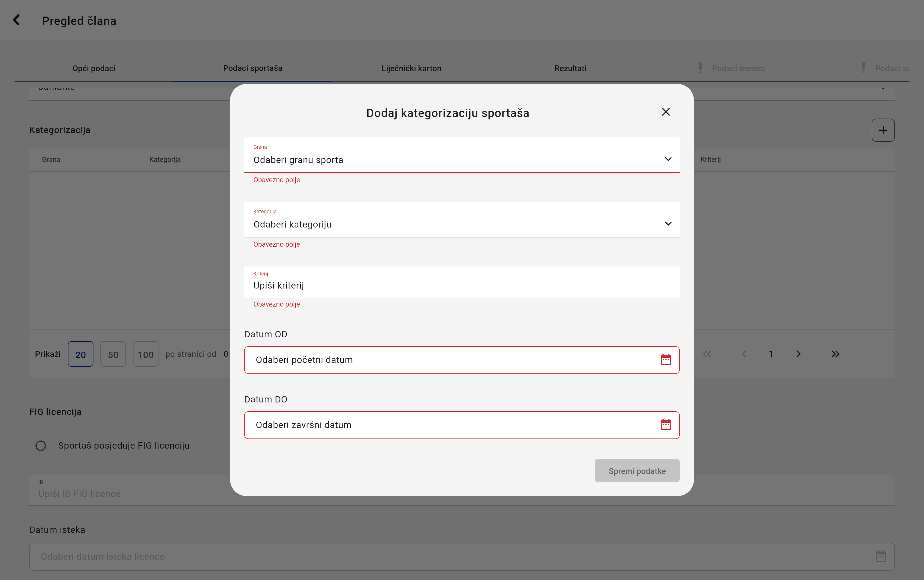Open the Rezultati tab
This screenshot has height=580, width=924.
tap(570, 68)
